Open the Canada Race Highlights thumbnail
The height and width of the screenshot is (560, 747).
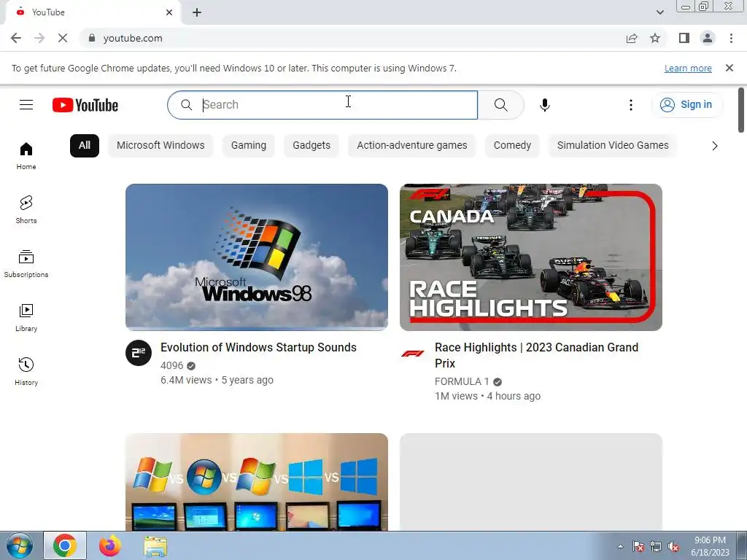pos(531,257)
